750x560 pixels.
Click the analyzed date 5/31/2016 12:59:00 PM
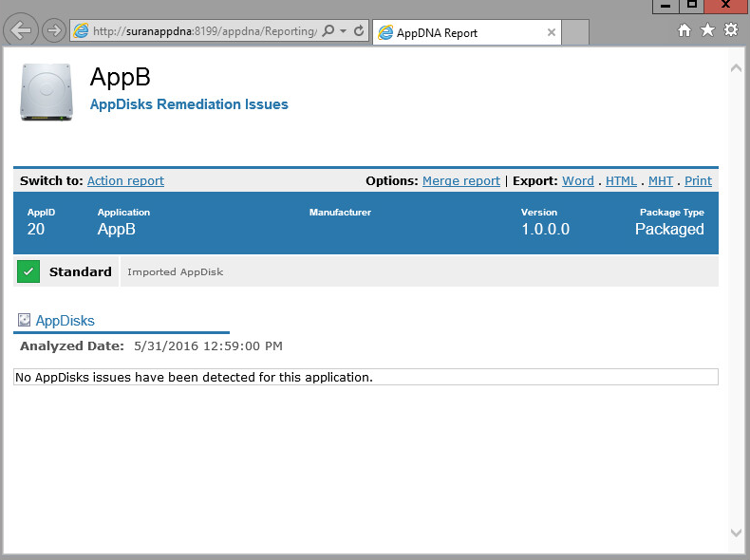[208, 345]
